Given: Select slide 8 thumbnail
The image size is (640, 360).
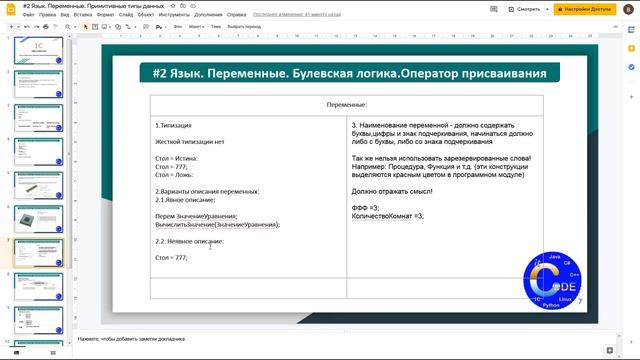Looking at the screenshot, I should pyautogui.click(x=38, y=287).
